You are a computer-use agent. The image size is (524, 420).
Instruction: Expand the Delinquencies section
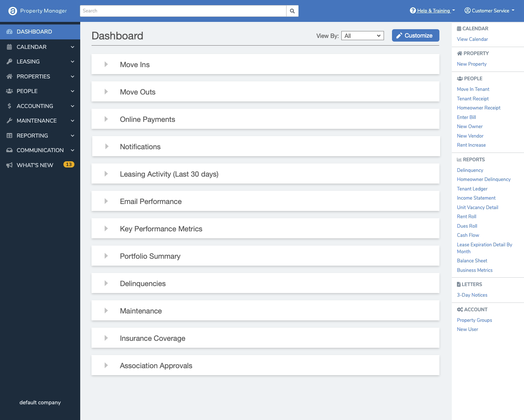(x=106, y=283)
